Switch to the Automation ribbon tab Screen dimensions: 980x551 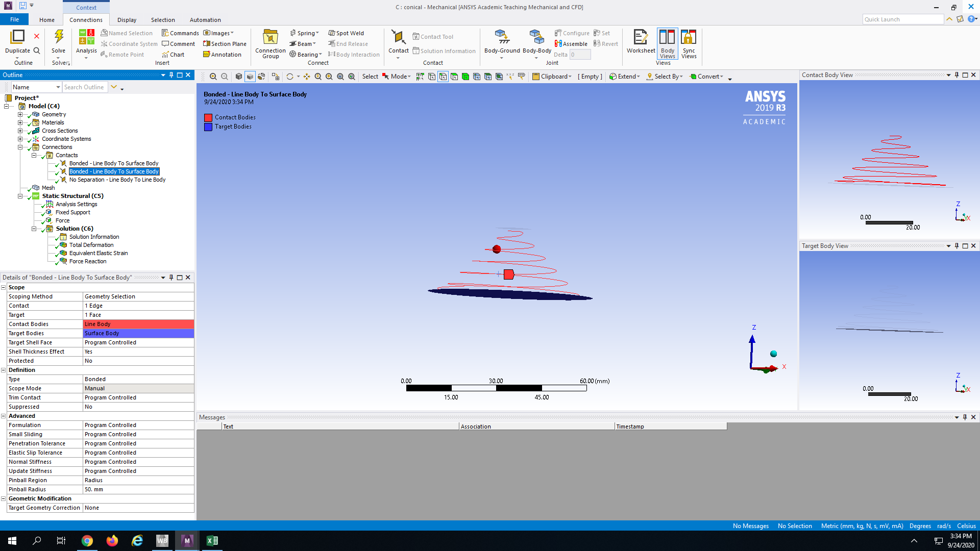pyautogui.click(x=205, y=20)
